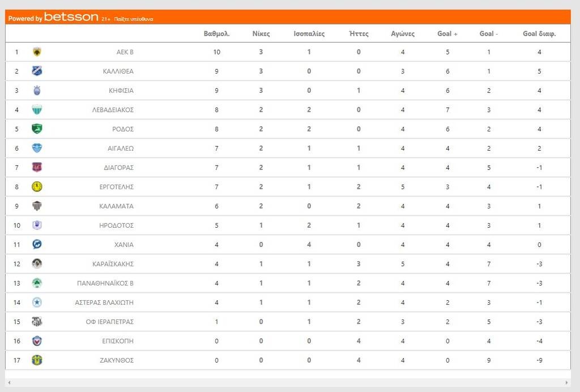Select team name ΑΙΓΑΛΕΩ
The image size is (580, 392).
(121, 148)
